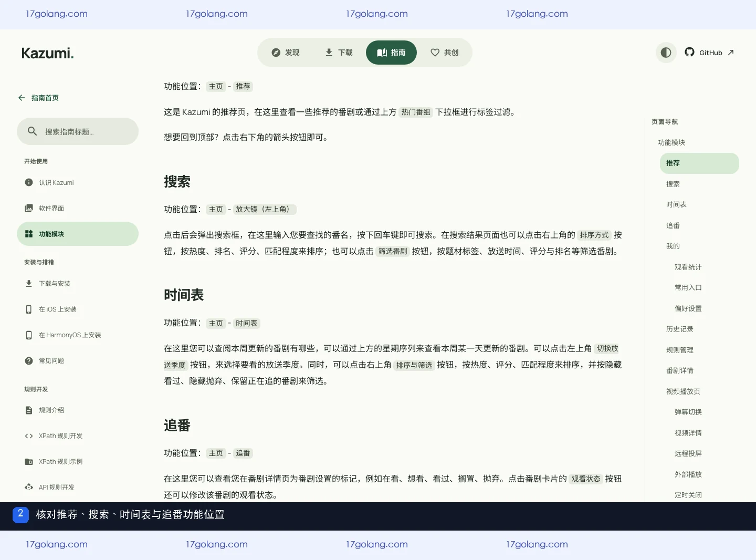Click the 搜索 section heading
The height and width of the screenshot is (560, 756).
click(x=177, y=182)
